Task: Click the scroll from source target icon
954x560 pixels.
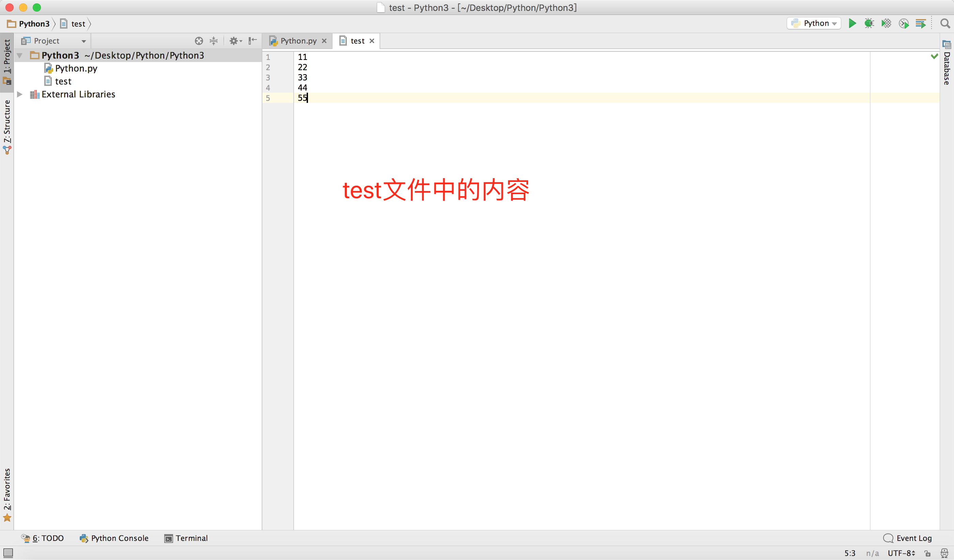Action: pyautogui.click(x=199, y=41)
